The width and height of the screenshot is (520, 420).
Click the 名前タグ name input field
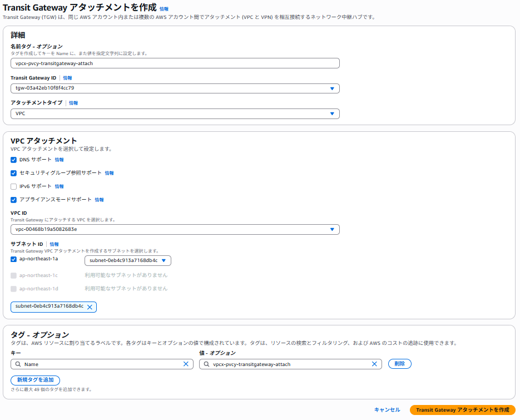click(175, 63)
